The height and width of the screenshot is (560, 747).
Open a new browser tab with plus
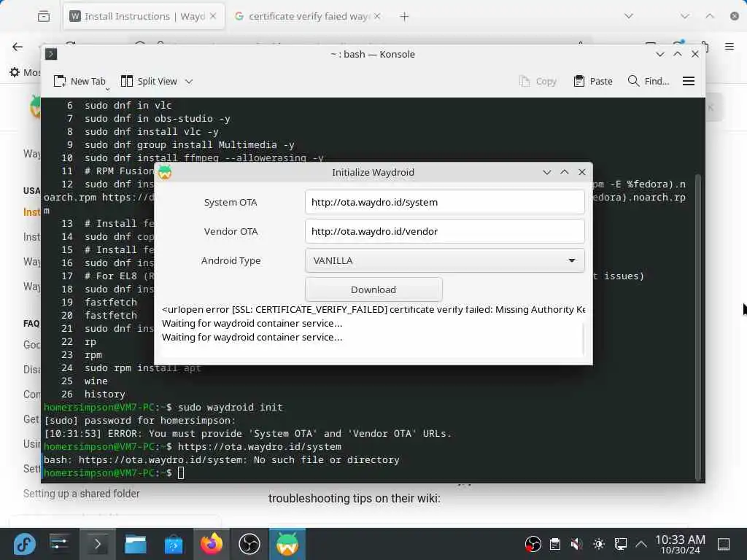pyautogui.click(x=404, y=17)
